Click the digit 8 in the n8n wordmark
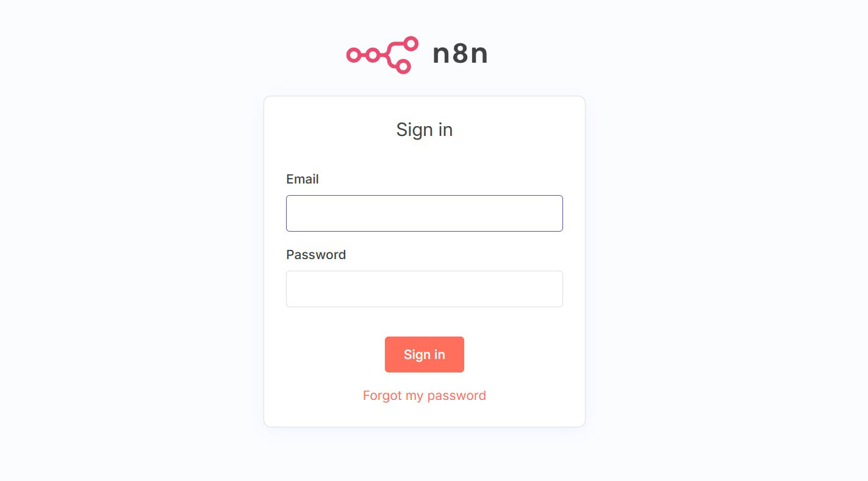 [460, 54]
